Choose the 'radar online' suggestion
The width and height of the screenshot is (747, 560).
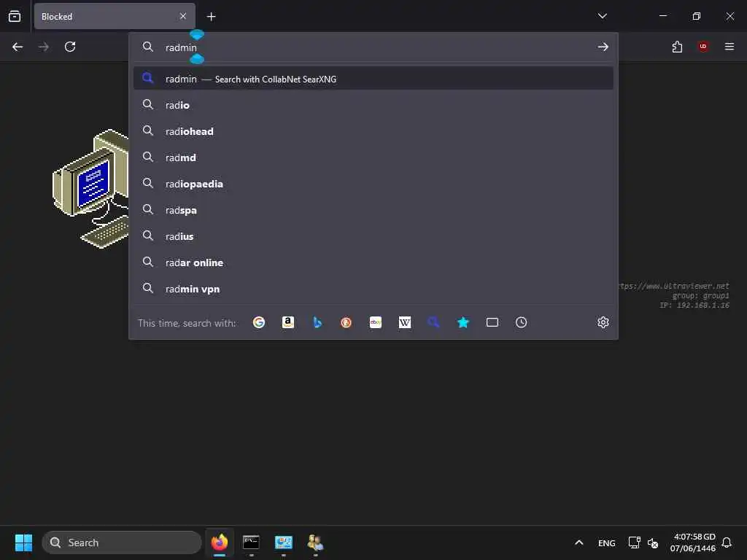pyautogui.click(x=373, y=262)
